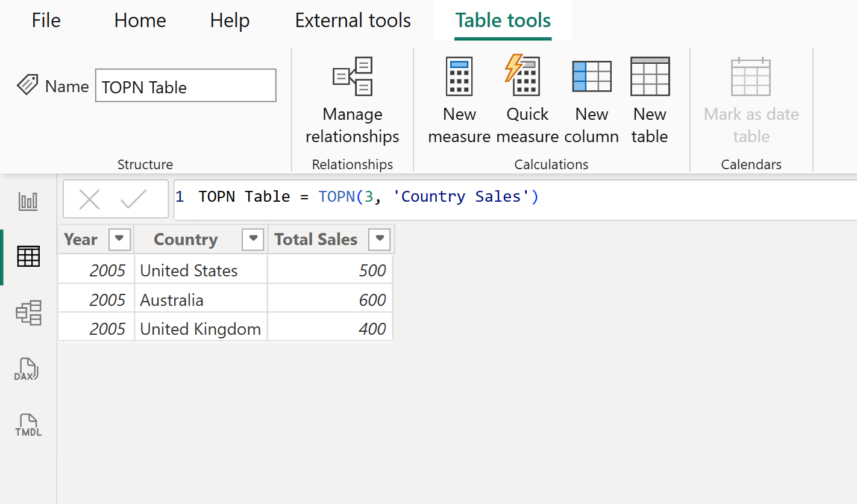The width and height of the screenshot is (857, 504).
Task: Open the DAX query view
Action: click(27, 369)
